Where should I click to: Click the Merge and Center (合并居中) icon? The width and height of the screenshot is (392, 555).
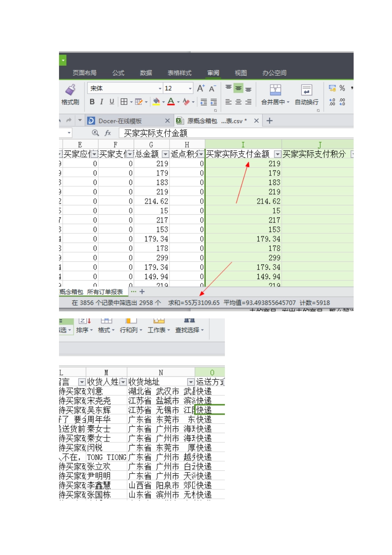click(x=275, y=90)
